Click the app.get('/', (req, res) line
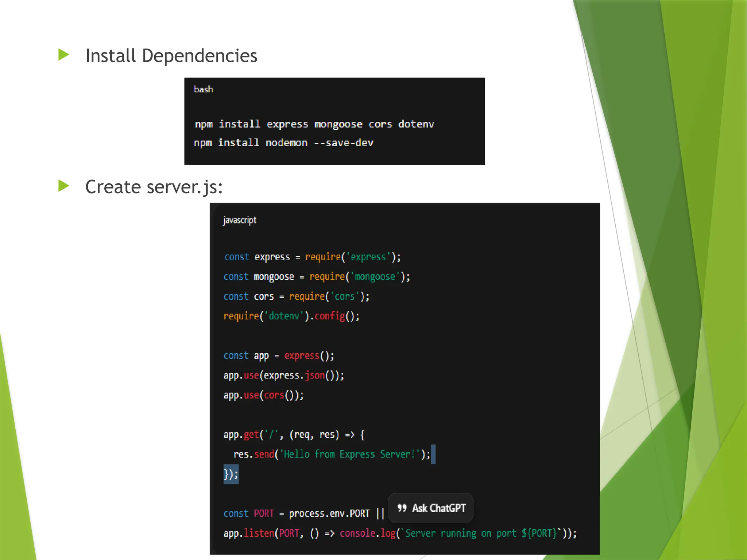 (x=294, y=435)
